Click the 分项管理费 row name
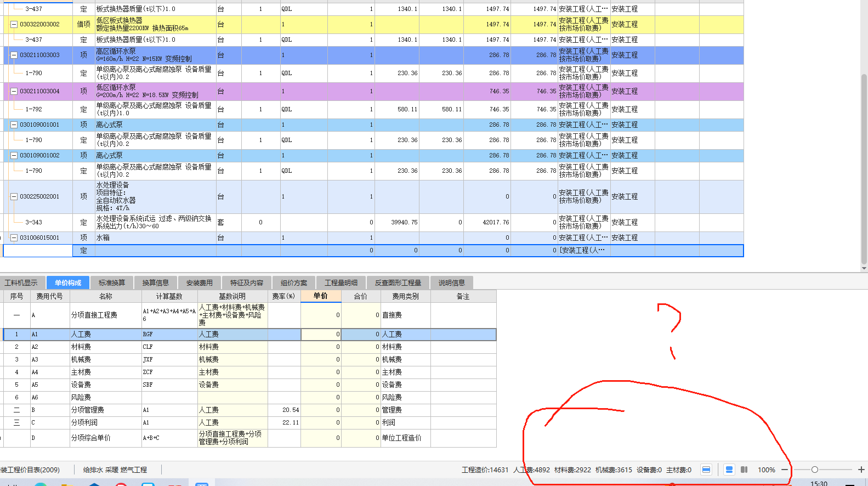 (88, 410)
